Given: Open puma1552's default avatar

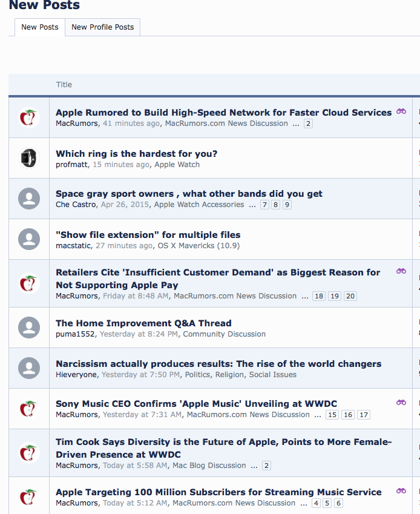Looking at the screenshot, I should [29, 328].
